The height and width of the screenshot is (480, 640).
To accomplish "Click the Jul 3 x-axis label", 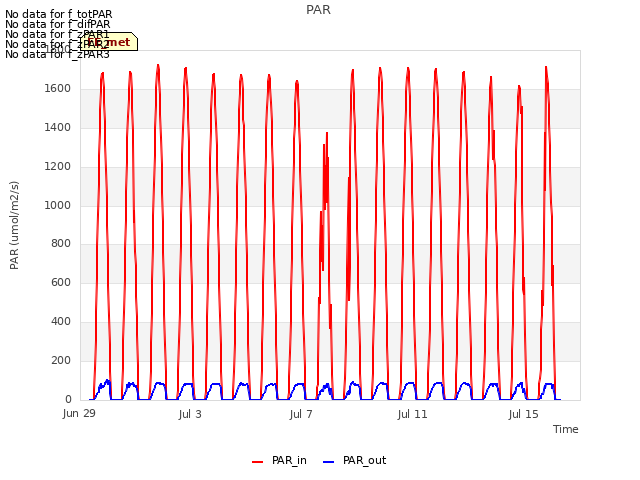I will pyautogui.click(x=190, y=414).
